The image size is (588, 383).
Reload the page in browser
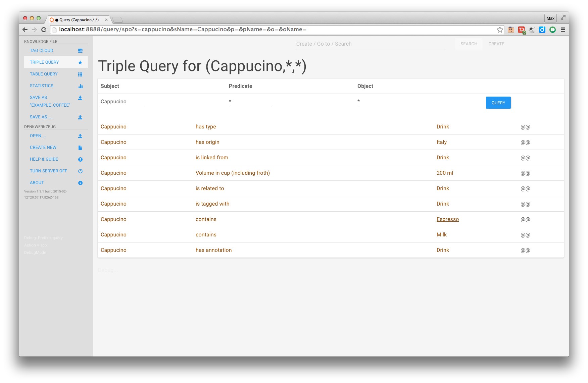[x=44, y=30]
